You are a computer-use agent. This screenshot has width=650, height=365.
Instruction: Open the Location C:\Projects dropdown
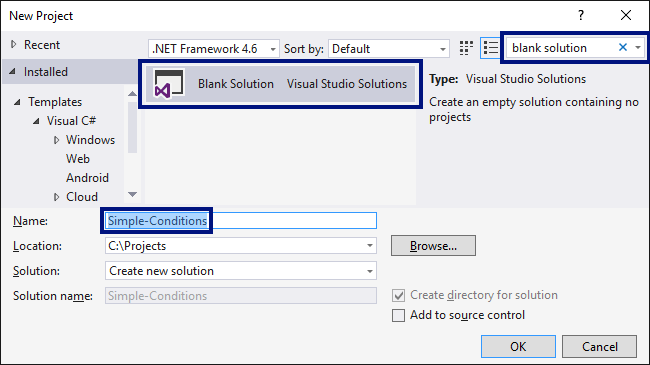tap(369, 246)
